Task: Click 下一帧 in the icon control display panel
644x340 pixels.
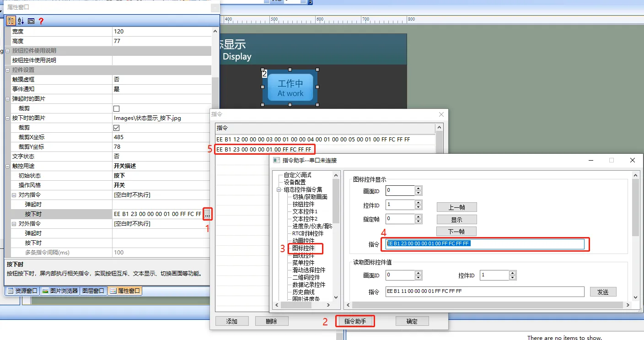Action: pos(456,231)
